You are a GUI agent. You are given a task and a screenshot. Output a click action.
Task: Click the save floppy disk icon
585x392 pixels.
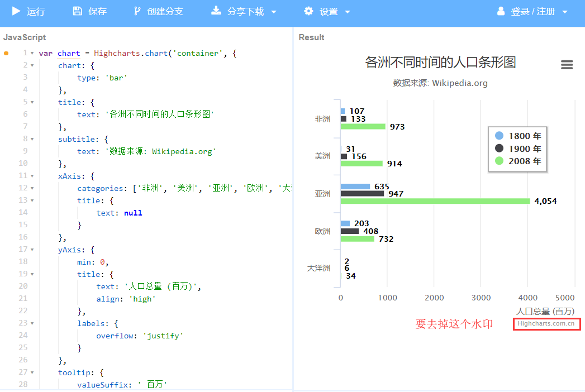(77, 11)
